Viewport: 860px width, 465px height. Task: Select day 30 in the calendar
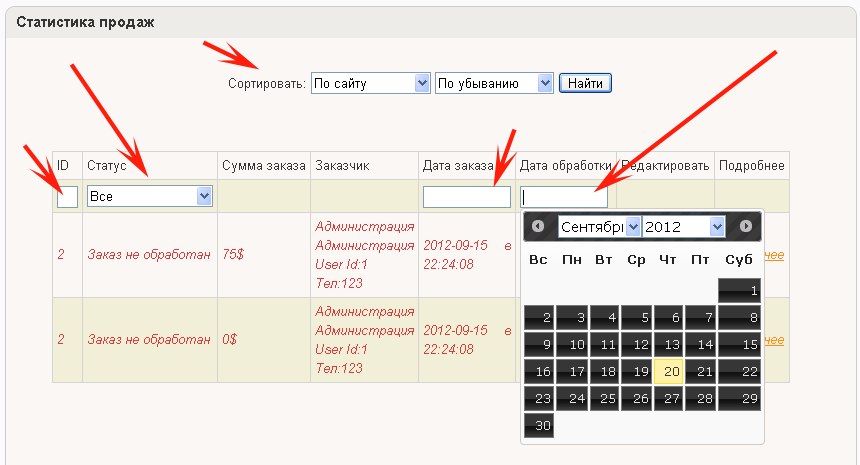(x=538, y=425)
